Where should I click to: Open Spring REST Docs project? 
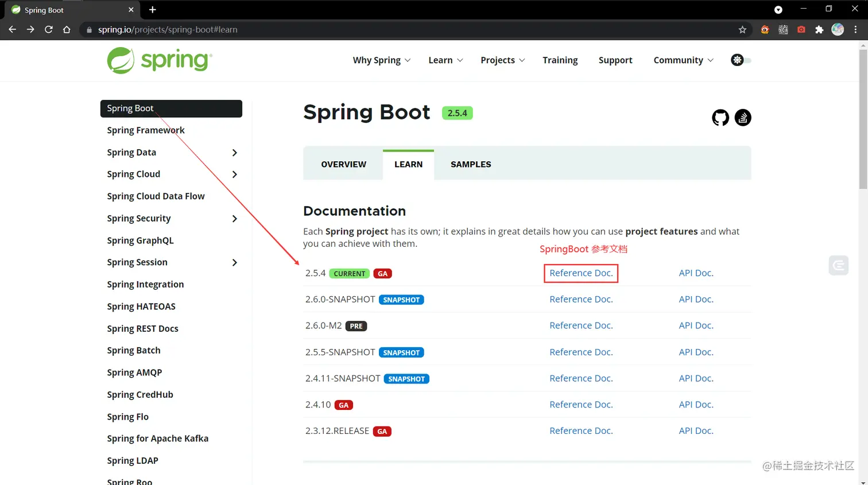[x=142, y=329]
